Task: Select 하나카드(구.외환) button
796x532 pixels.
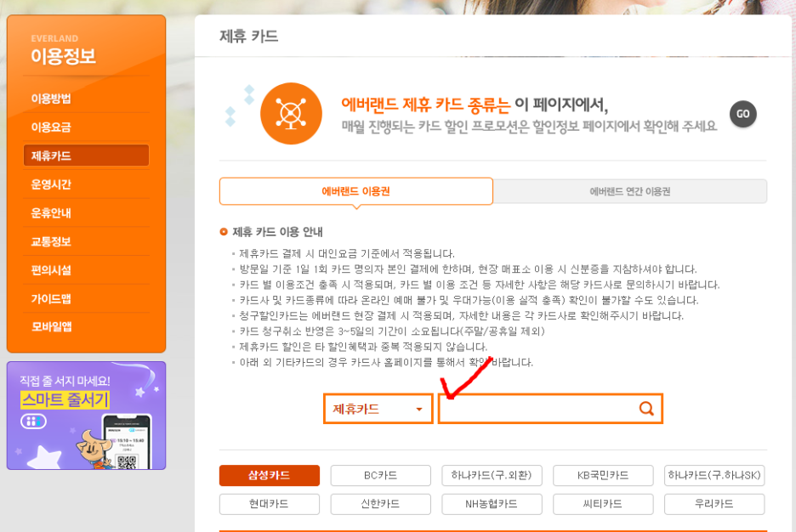Action: pyautogui.click(x=492, y=475)
